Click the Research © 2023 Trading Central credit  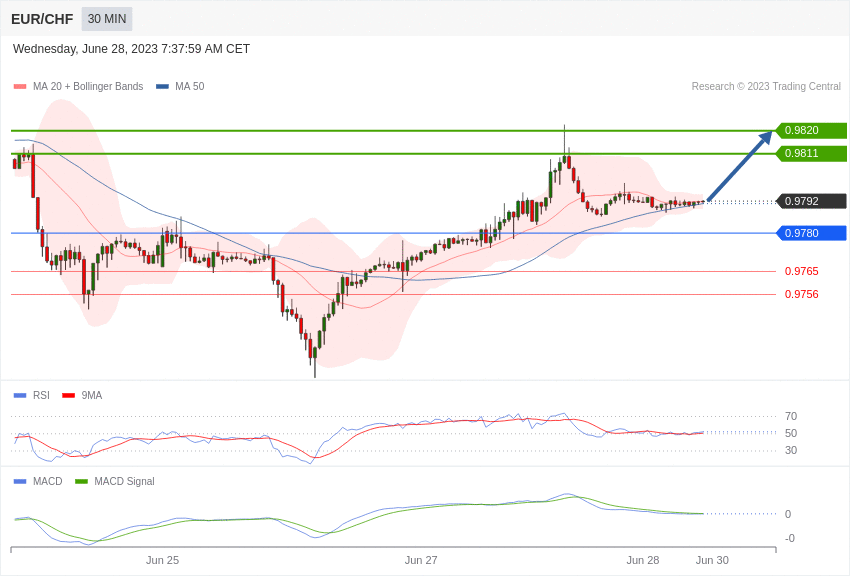(766, 87)
